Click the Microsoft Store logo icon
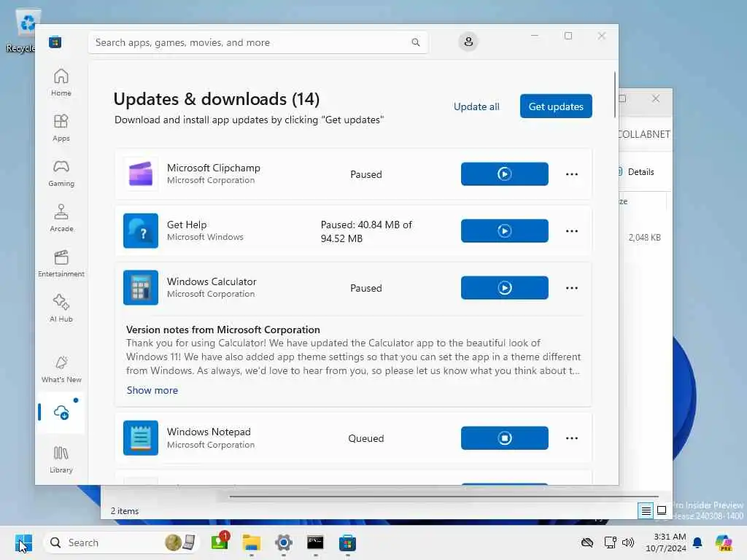Image resolution: width=747 pixels, height=560 pixels. point(55,42)
